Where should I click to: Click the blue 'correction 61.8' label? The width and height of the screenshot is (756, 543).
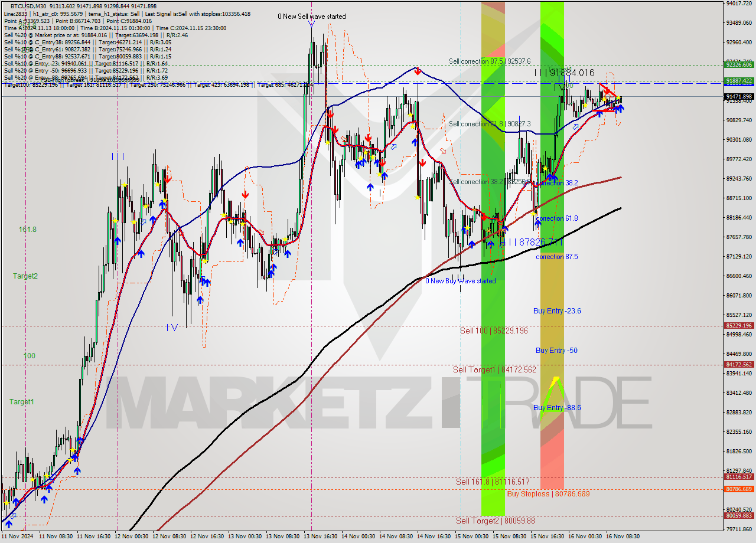[557, 218]
